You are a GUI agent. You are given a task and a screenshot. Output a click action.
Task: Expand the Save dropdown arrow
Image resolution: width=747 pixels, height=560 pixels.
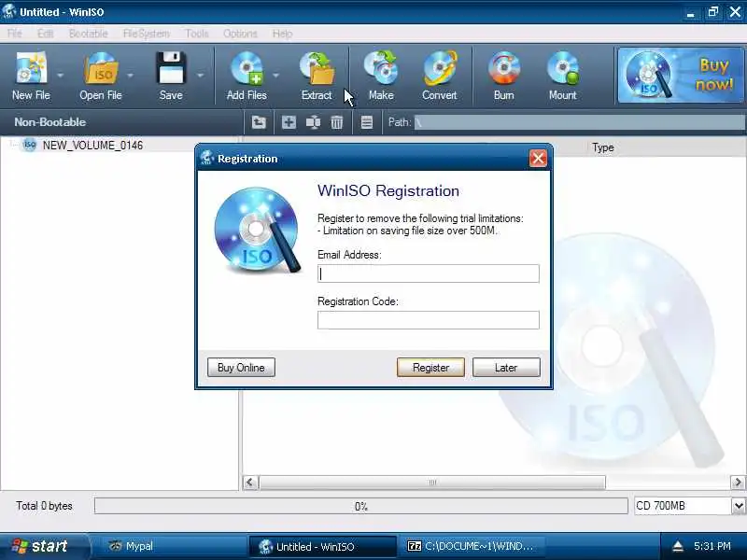200,76
